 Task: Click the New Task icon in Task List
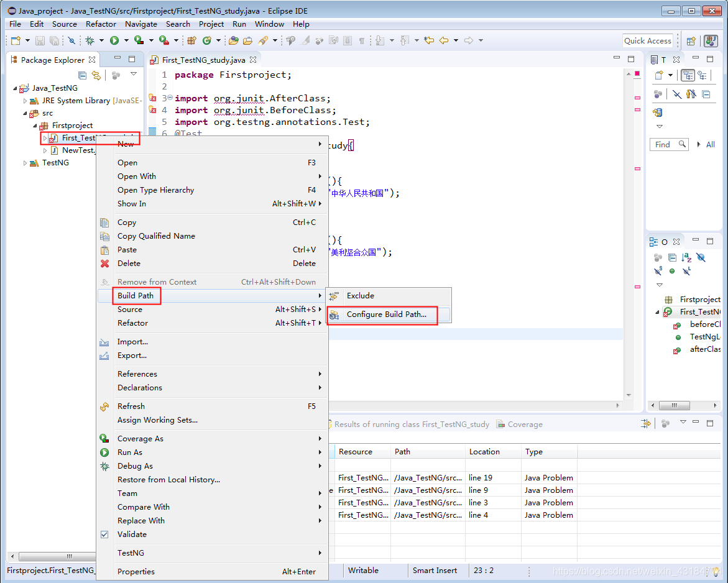click(659, 75)
